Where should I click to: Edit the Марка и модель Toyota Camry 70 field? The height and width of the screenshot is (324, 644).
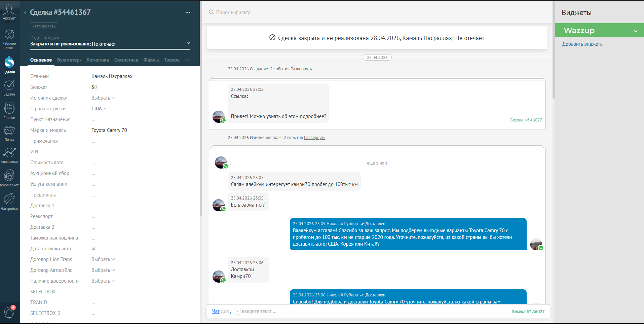point(109,130)
